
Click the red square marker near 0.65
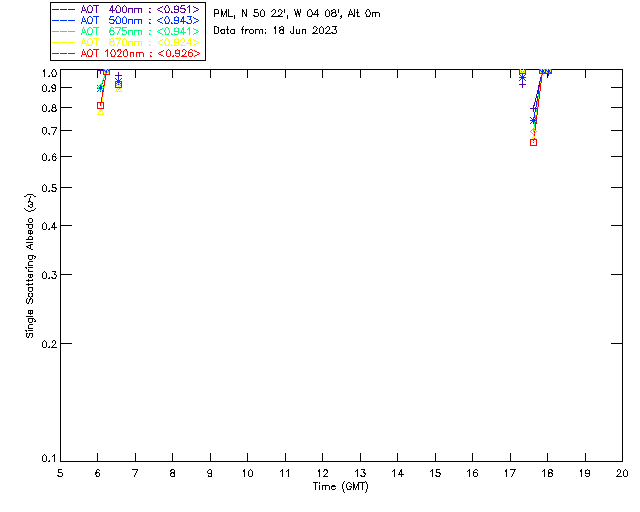click(x=533, y=142)
